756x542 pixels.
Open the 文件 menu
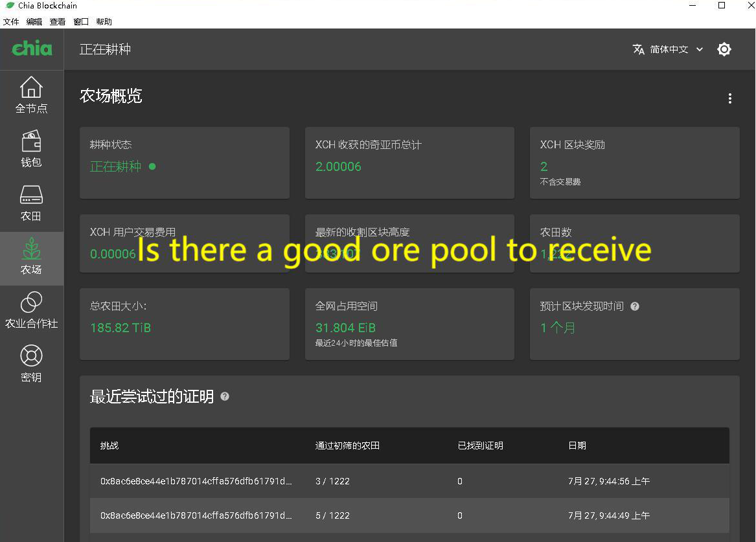pyautogui.click(x=11, y=21)
